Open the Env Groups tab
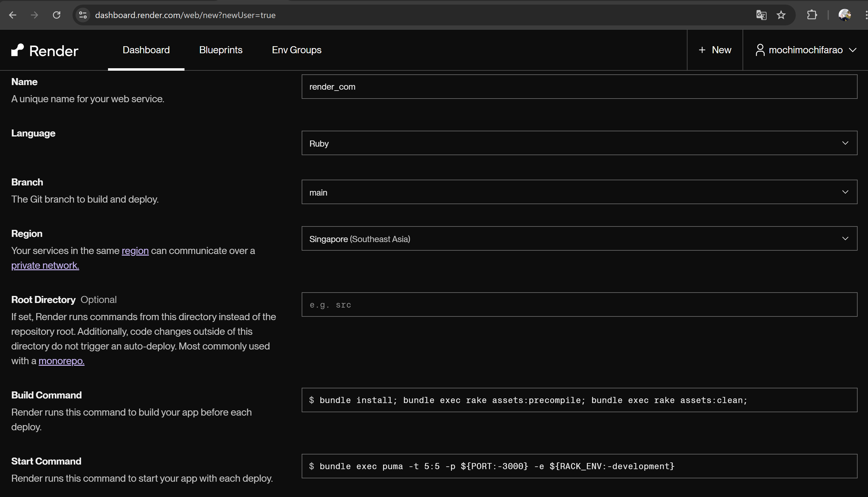Screen dimensions: 868x497 pos(296,50)
